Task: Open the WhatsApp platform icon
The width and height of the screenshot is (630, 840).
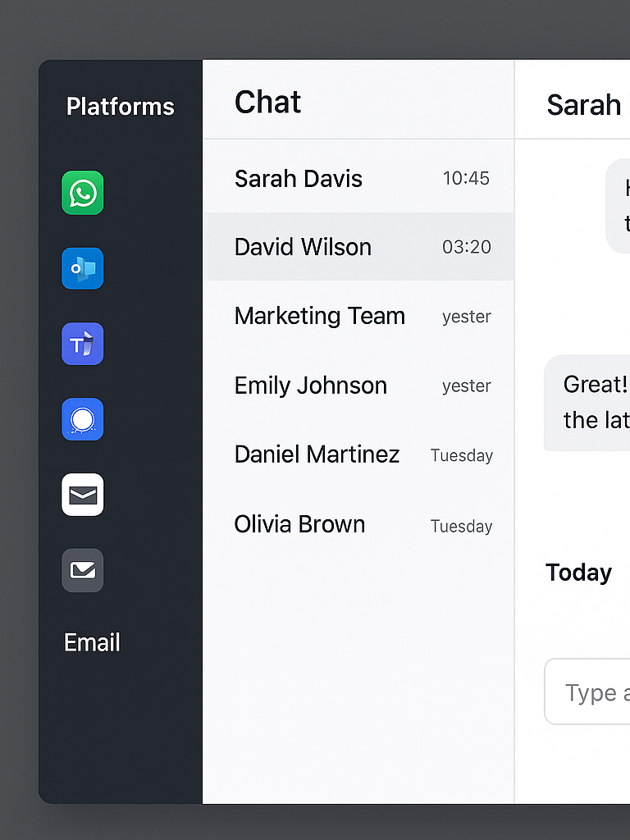Action: pyautogui.click(x=83, y=193)
